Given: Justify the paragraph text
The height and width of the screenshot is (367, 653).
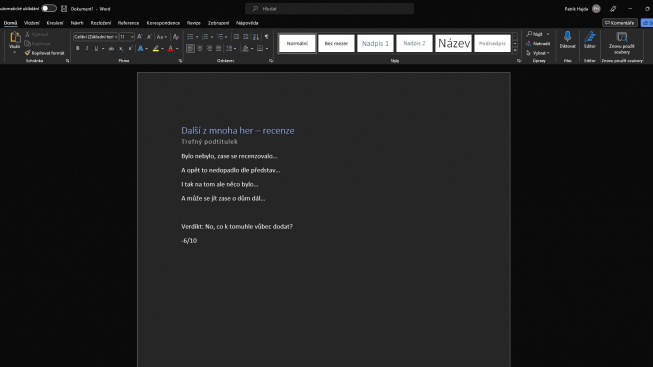Looking at the screenshot, I should [x=219, y=49].
